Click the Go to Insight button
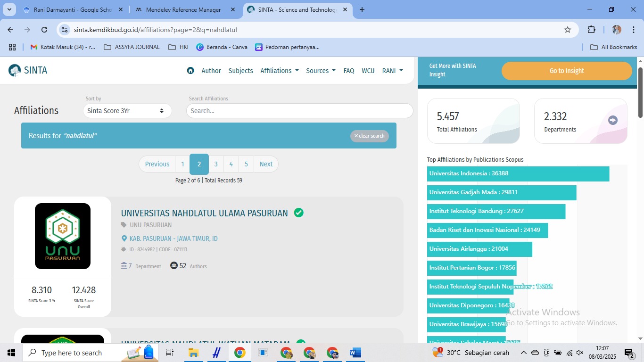Image resolution: width=644 pixels, height=362 pixels. [x=567, y=71]
